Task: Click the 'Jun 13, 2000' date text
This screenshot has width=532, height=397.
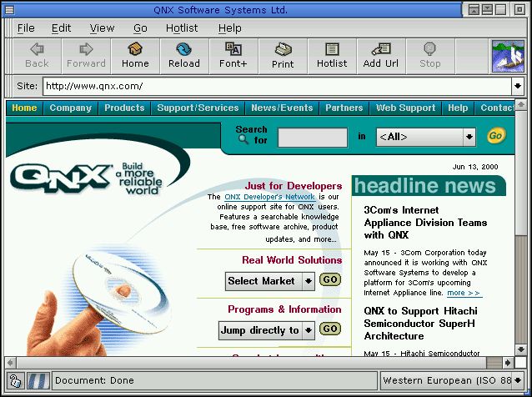Action: point(475,167)
